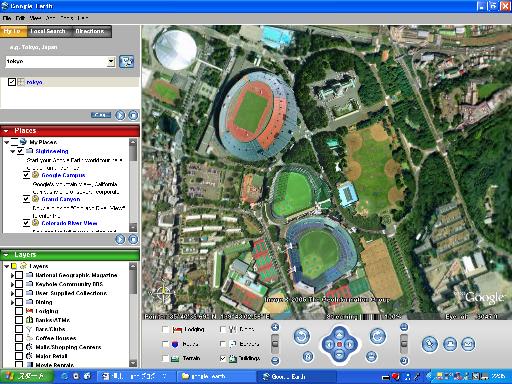Move the map down with the arrow
This screenshot has width=512, height=384.
pyautogui.click(x=339, y=355)
